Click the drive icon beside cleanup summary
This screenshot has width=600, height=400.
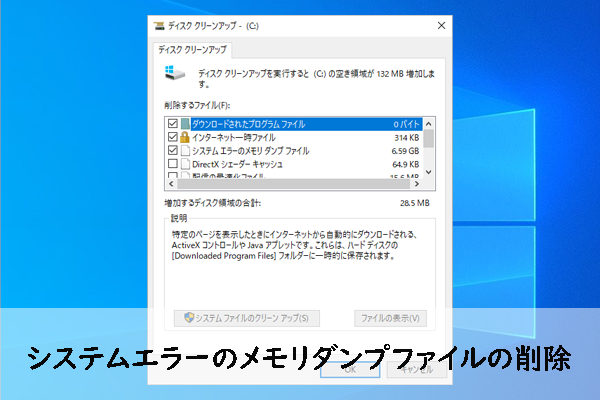(174, 73)
